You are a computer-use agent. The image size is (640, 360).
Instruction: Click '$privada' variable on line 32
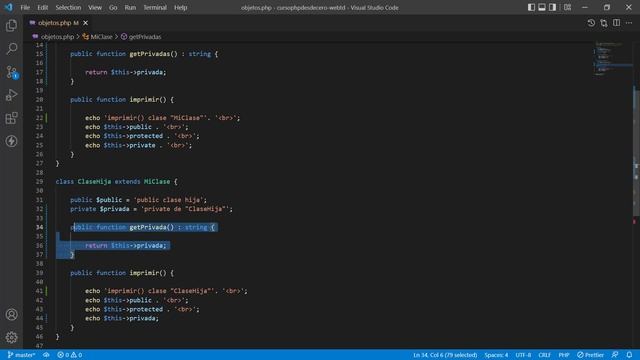pos(115,209)
